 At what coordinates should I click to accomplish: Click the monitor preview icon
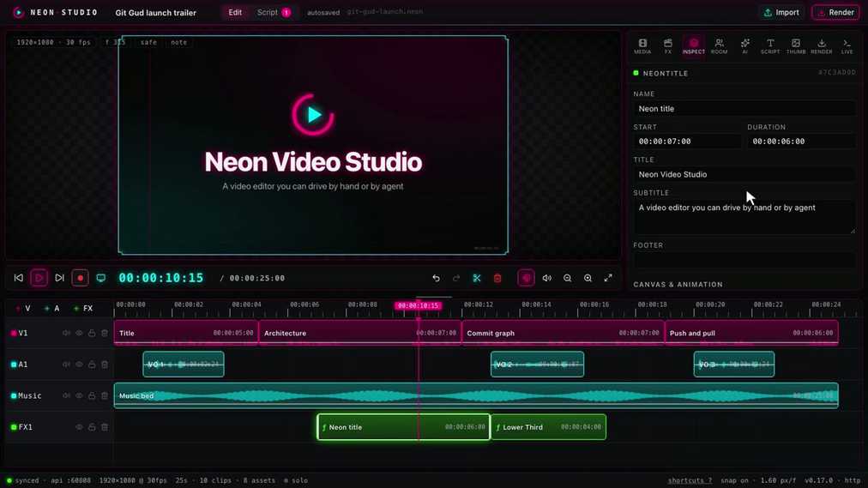tap(100, 278)
